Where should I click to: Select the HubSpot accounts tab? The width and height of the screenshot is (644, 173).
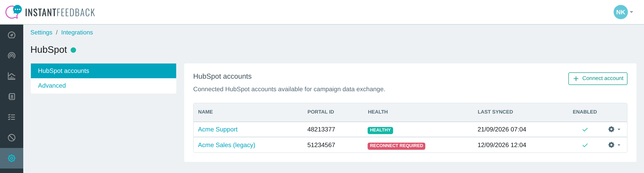coord(104,71)
